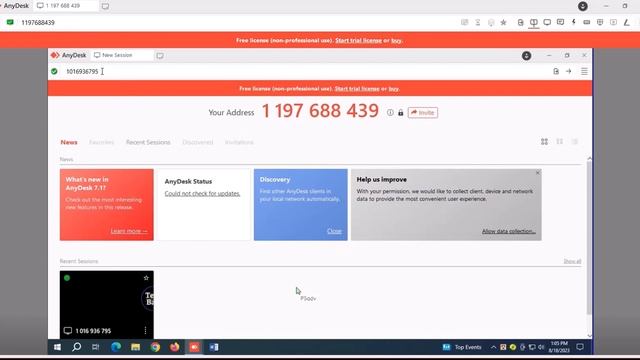
Task: Click Close on the Discovery card
Action: coord(334,231)
